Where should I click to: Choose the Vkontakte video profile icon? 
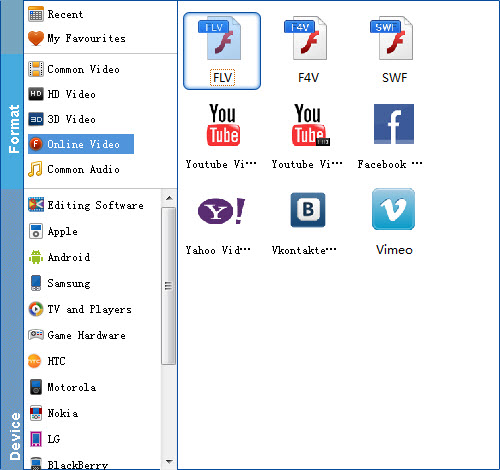point(307,222)
